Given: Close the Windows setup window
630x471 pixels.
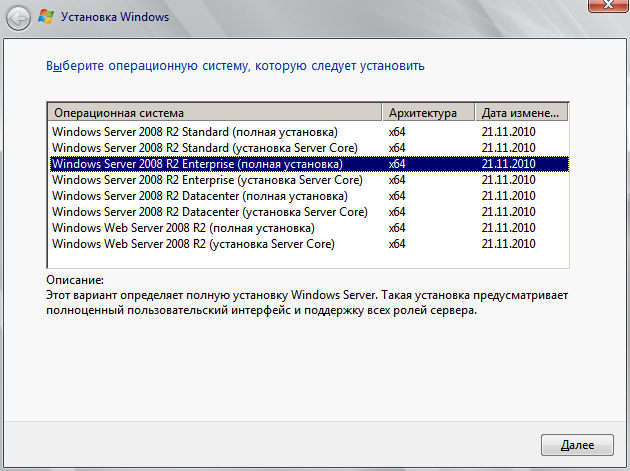Looking at the screenshot, I should 608,5.
